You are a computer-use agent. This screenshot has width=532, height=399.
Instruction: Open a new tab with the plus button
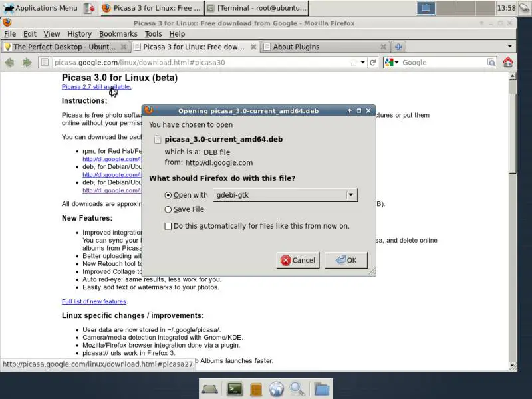[398, 47]
